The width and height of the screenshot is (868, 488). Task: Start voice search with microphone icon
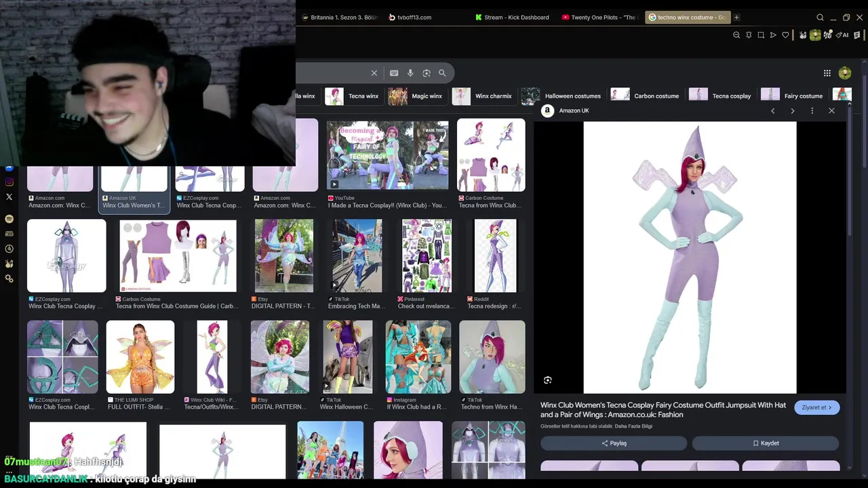[x=410, y=73]
